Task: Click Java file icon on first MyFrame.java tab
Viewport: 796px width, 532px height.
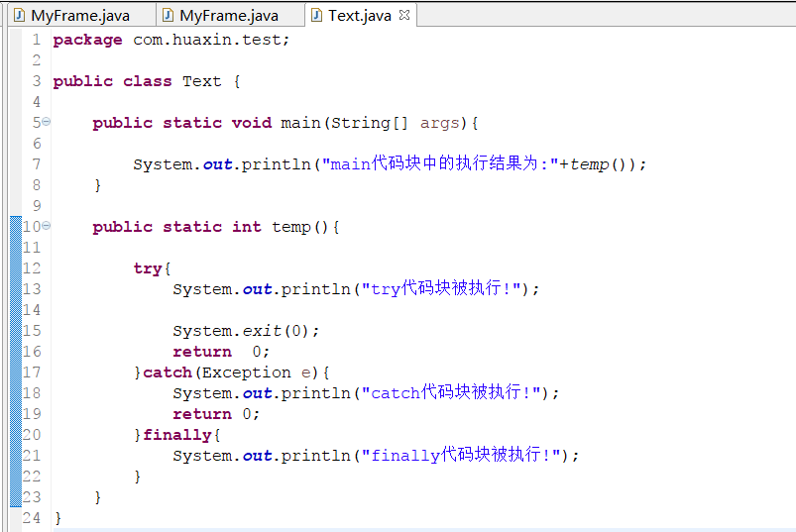Action: coord(19,16)
